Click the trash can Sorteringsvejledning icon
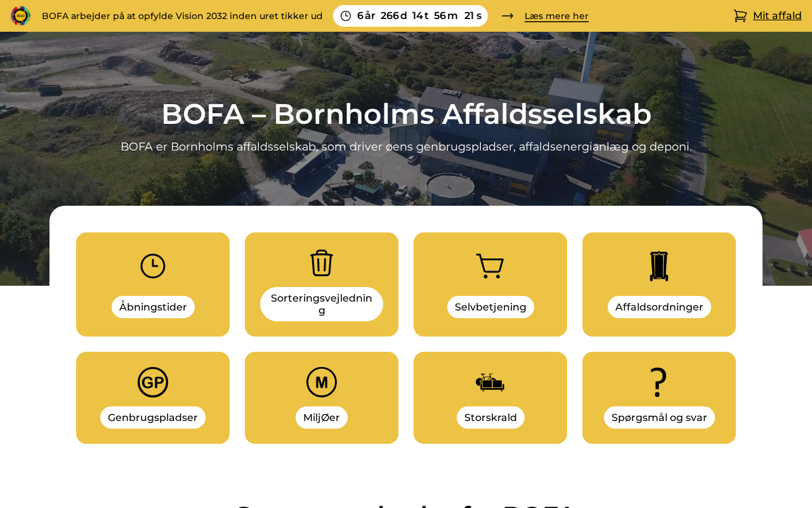The image size is (812, 508). point(322,262)
